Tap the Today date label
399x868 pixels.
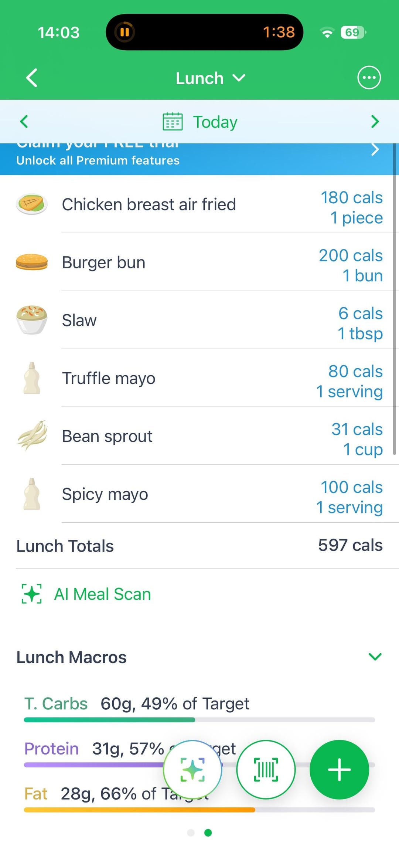point(215,122)
